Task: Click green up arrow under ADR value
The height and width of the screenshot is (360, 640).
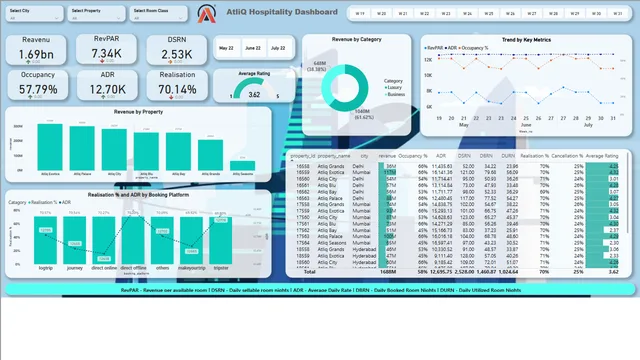Action: point(103,97)
